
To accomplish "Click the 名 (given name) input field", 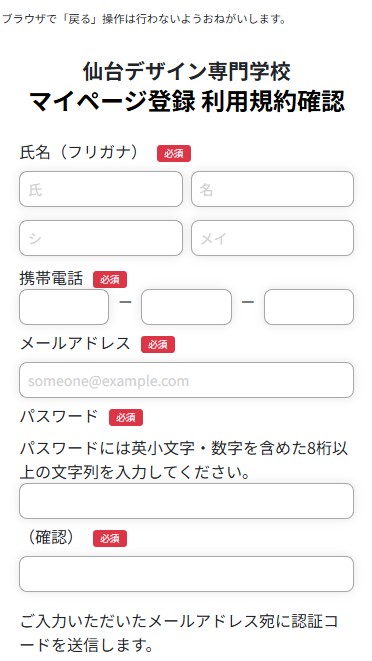I will pos(272,189).
